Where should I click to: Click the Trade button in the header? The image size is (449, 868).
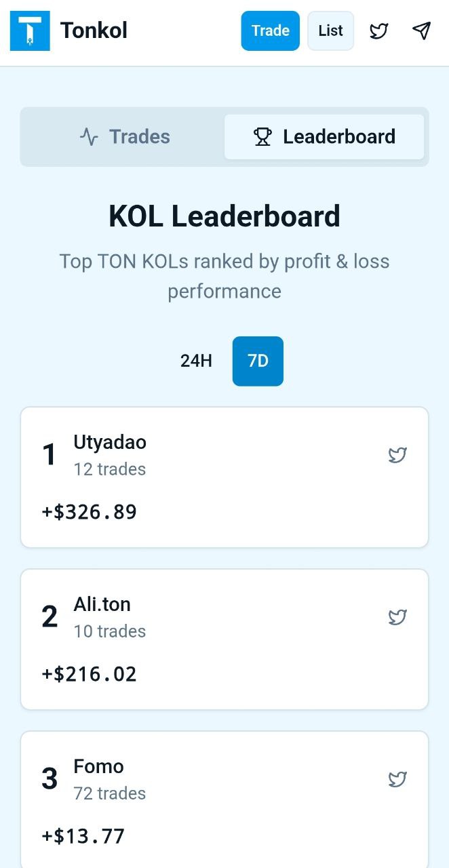pos(270,31)
